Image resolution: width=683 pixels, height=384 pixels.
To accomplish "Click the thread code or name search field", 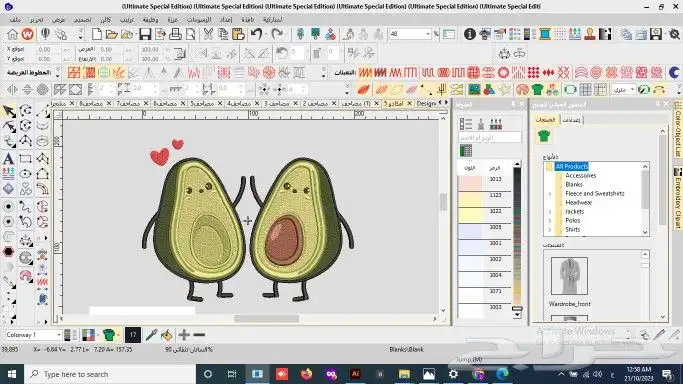I will click(x=490, y=138).
